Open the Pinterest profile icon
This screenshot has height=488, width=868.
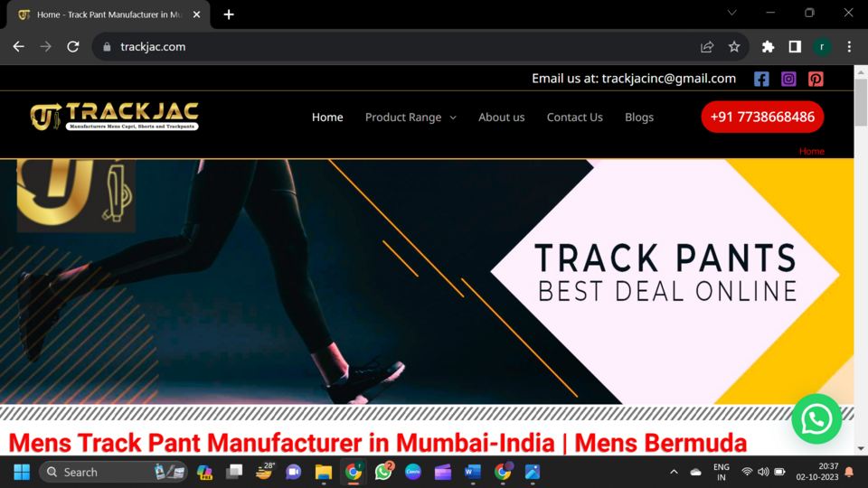click(816, 79)
